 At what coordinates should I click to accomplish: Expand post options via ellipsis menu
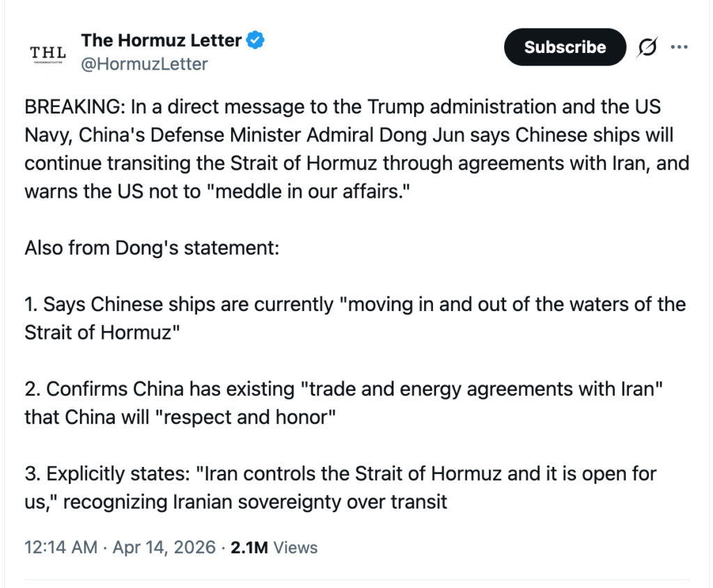(679, 47)
